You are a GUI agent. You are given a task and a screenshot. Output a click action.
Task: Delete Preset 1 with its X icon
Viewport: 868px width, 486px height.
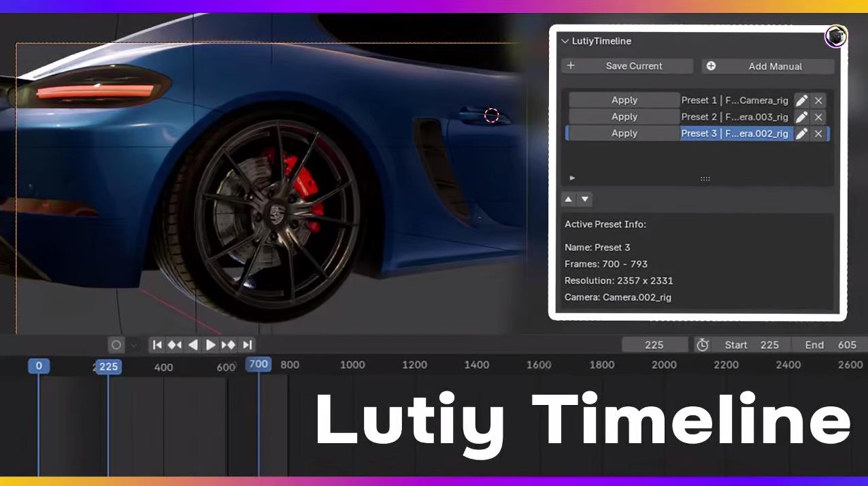818,100
